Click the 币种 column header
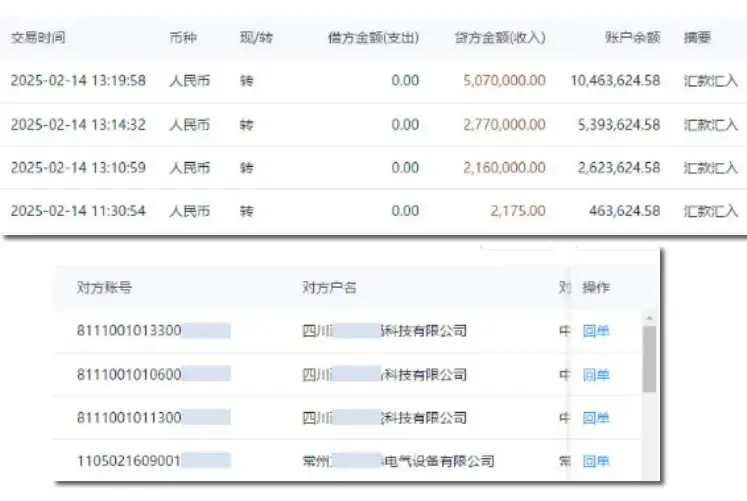Viewport: 747px width, 501px height. click(183, 38)
